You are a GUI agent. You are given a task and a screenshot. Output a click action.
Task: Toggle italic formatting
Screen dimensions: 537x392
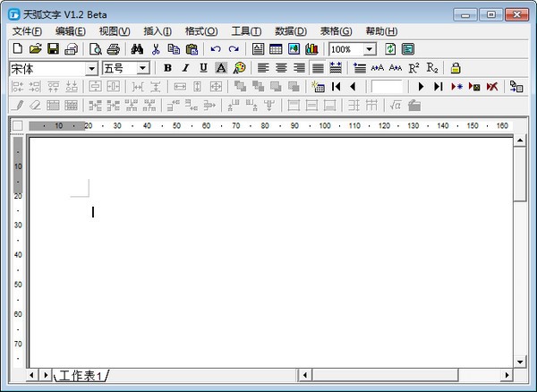pyautogui.click(x=185, y=68)
